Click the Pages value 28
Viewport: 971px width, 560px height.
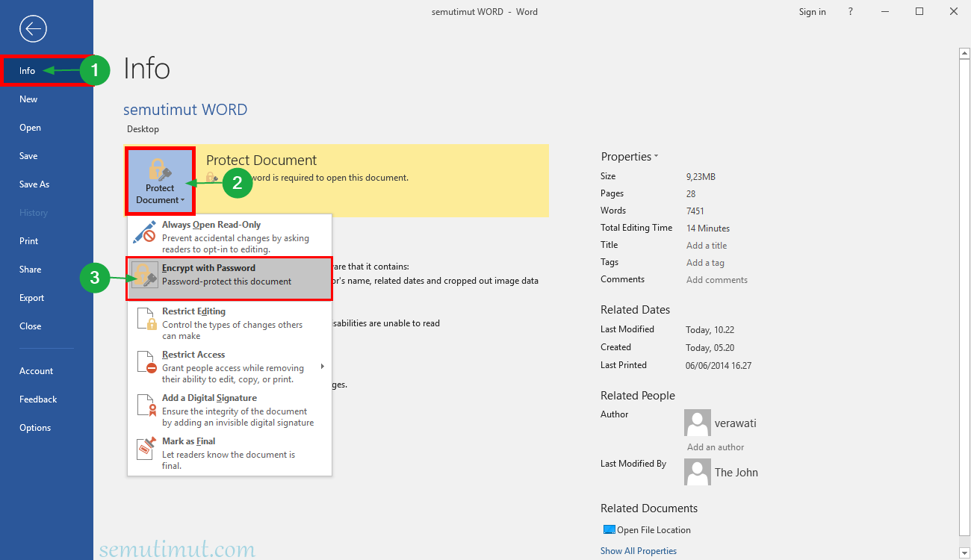tap(691, 193)
